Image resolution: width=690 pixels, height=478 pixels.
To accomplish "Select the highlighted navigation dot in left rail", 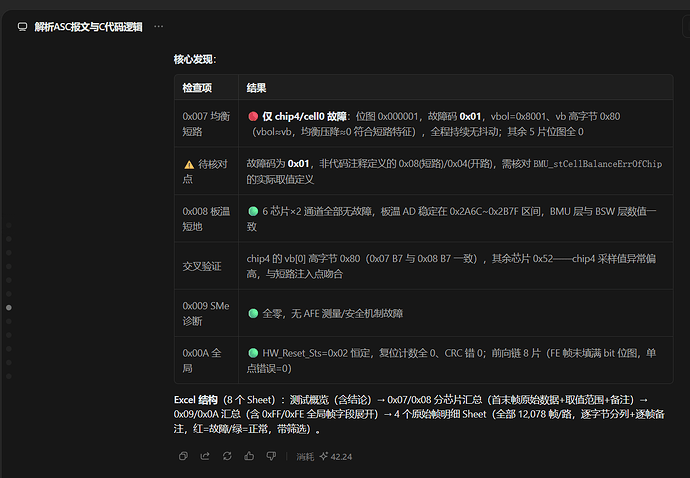I will pos(9,307).
